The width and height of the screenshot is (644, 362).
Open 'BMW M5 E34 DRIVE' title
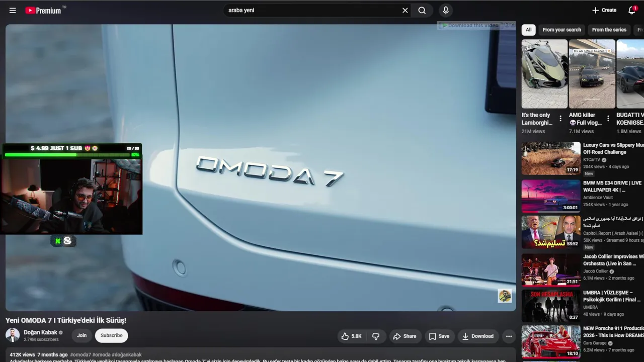[x=612, y=187]
